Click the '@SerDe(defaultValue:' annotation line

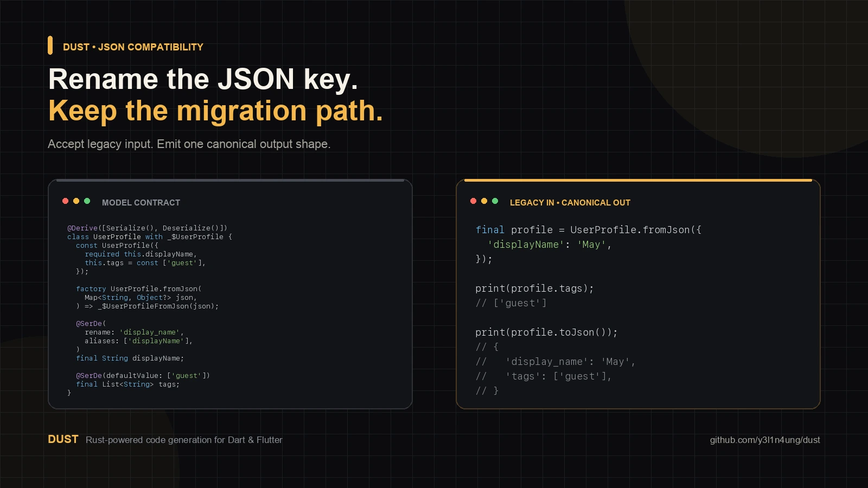pyautogui.click(x=143, y=376)
